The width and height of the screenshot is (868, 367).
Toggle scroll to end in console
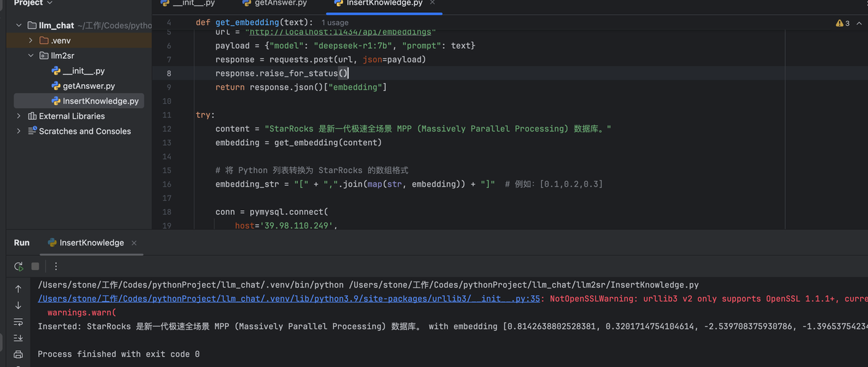click(x=18, y=338)
